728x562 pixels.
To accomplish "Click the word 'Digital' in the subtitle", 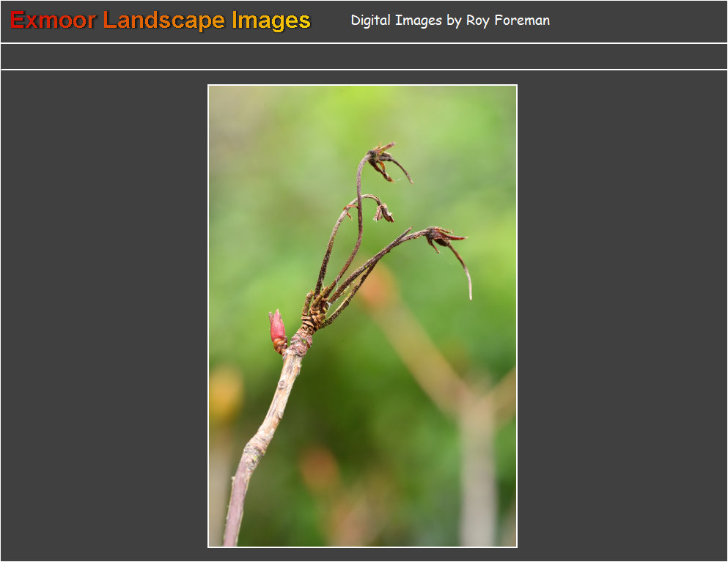I will click(370, 21).
